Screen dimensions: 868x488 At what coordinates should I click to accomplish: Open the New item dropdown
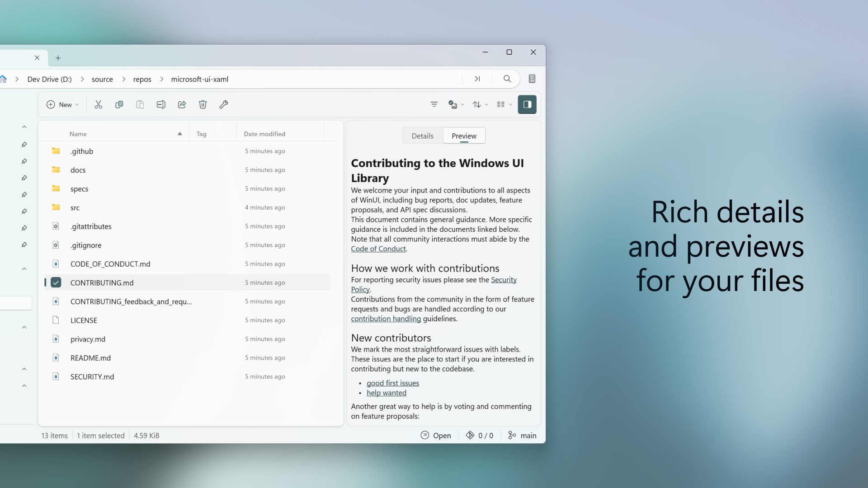click(x=62, y=104)
